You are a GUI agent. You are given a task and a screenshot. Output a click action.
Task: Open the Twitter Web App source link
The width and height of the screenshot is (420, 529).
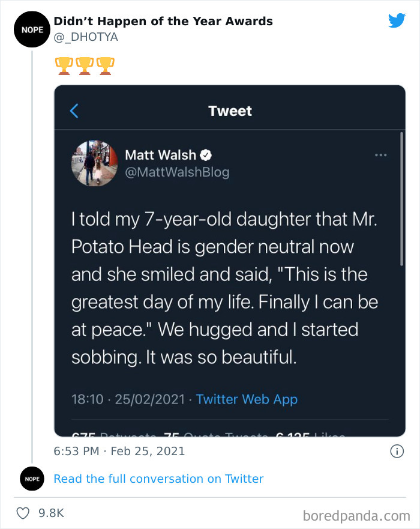tap(247, 399)
